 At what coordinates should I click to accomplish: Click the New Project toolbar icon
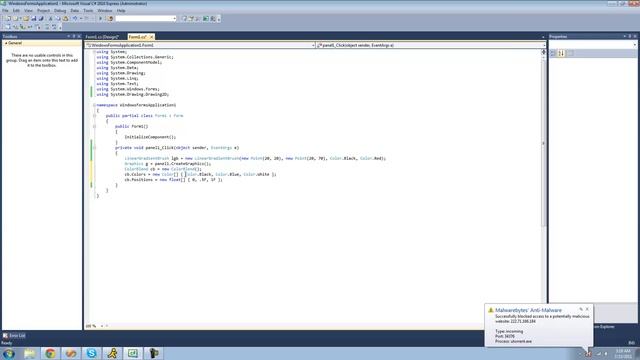tap(8, 18)
